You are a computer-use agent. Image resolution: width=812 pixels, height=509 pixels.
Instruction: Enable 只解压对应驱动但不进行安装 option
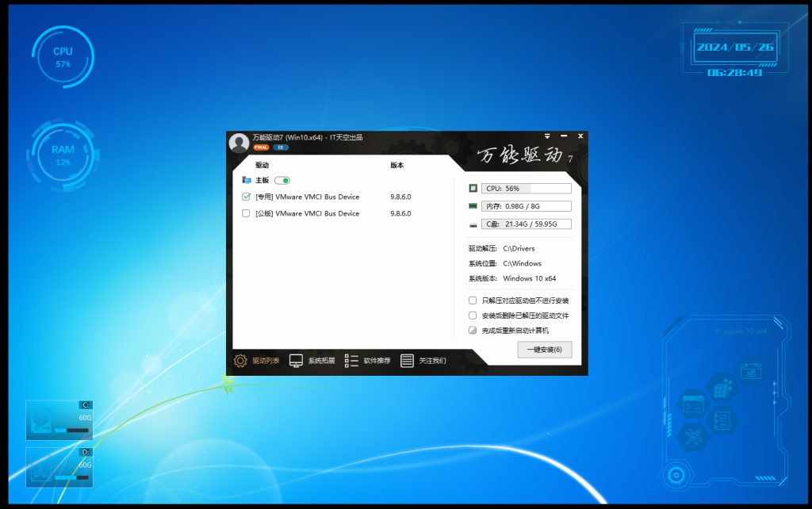[473, 300]
